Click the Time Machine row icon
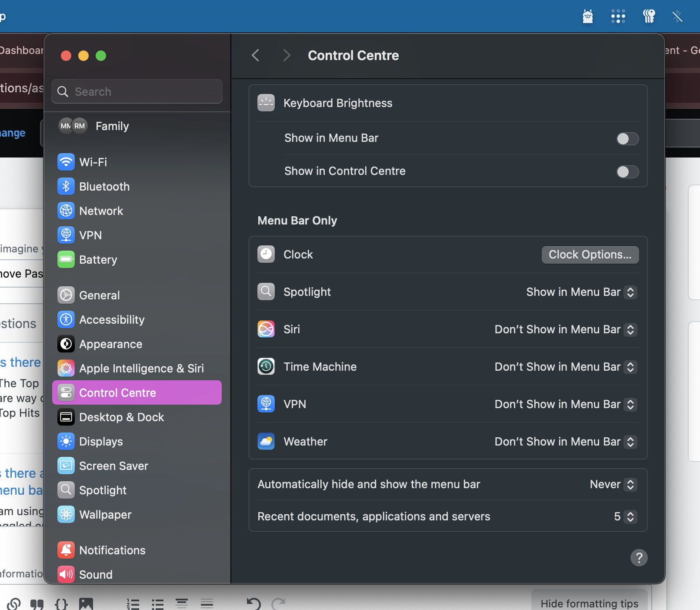 point(266,366)
